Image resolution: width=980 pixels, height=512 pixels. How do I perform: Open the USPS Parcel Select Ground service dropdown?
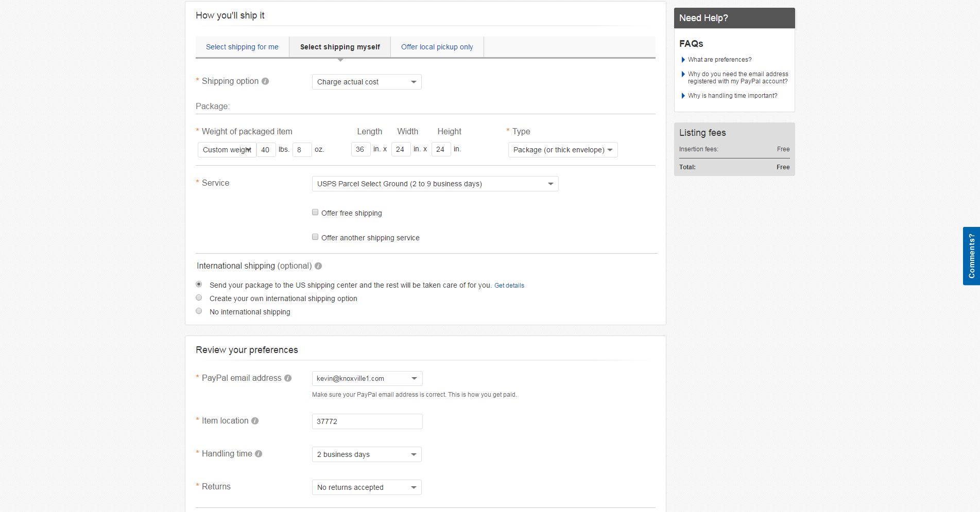click(x=435, y=184)
